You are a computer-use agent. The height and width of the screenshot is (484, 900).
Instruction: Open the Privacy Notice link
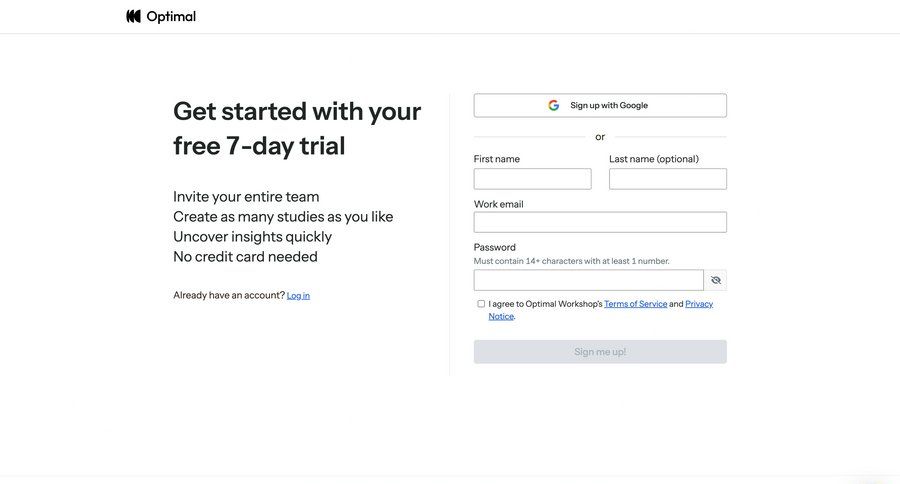pyautogui.click(x=699, y=304)
